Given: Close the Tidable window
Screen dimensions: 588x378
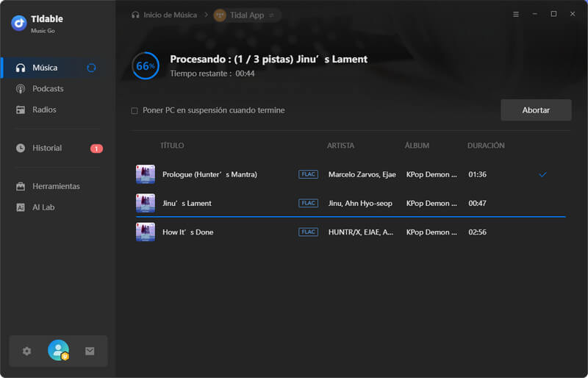Looking at the screenshot, I should point(573,14).
